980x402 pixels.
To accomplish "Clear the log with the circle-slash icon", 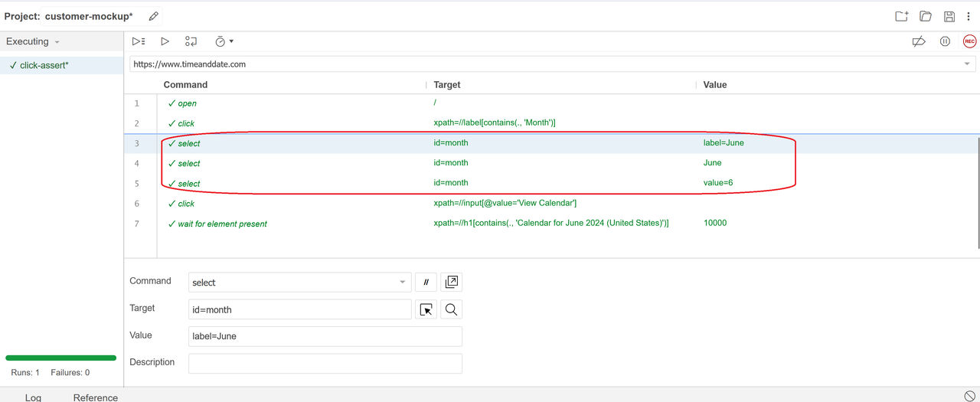I will [x=970, y=396].
